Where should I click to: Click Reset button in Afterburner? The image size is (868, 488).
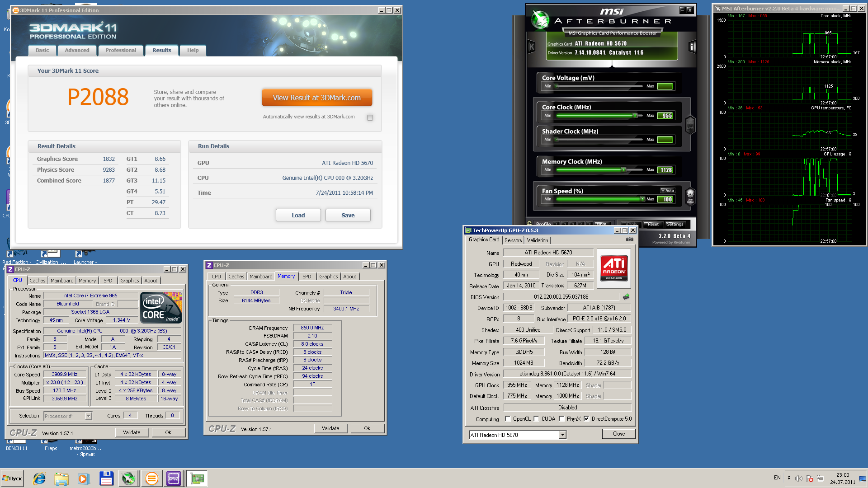pyautogui.click(x=653, y=224)
